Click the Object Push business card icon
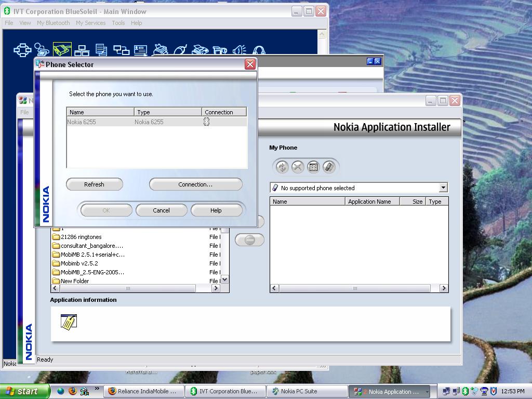This screenshot has height=399, width=532. 140,50
